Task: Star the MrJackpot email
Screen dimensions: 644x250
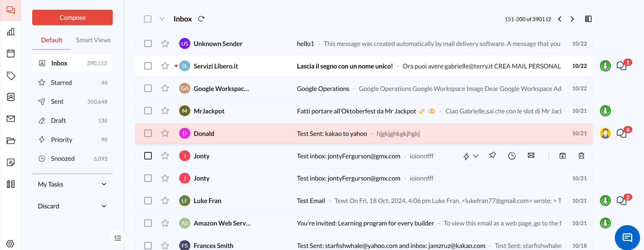Action: (x=165, y=111)
